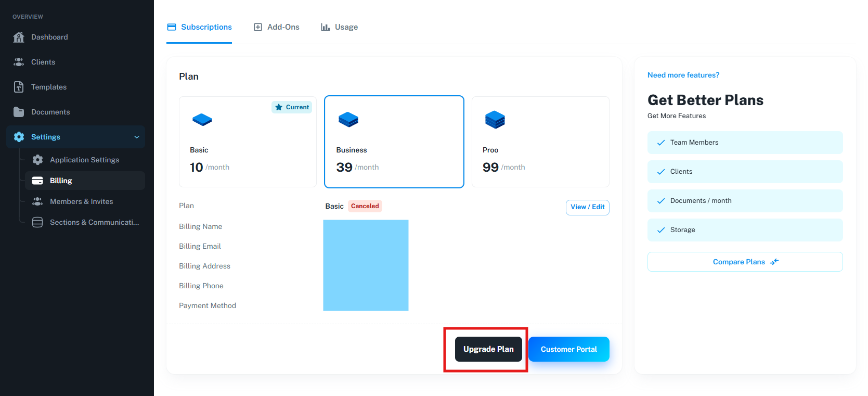The image size is (868, 396).
Task: Click the Billing card icon in sidebar
Action: (x=37, y=181)
